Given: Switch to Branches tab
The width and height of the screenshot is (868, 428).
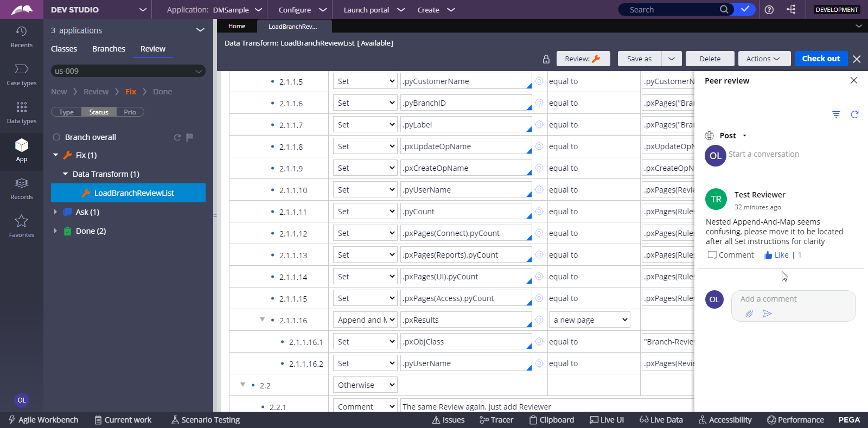Looking at the screenshot, I should [108, 49].
